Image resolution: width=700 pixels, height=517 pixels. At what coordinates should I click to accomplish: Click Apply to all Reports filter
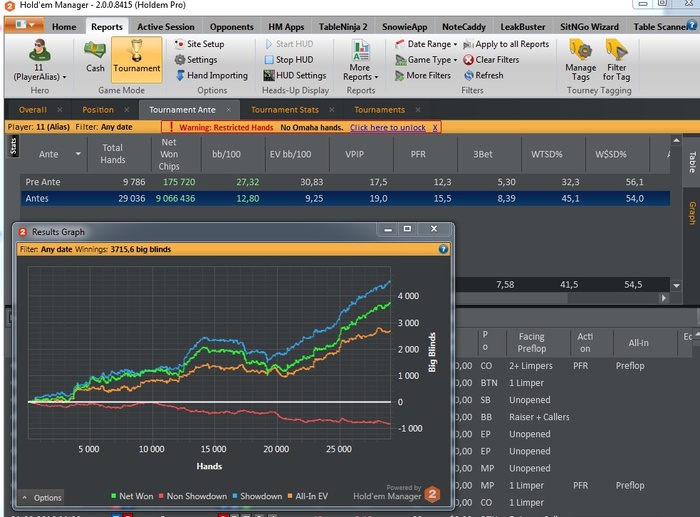pos(506,44)
